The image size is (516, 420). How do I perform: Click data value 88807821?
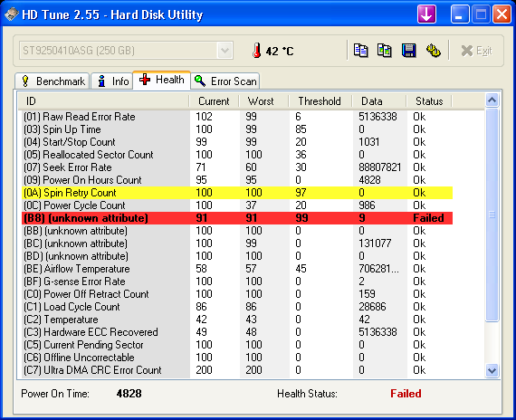click(380, 167)
